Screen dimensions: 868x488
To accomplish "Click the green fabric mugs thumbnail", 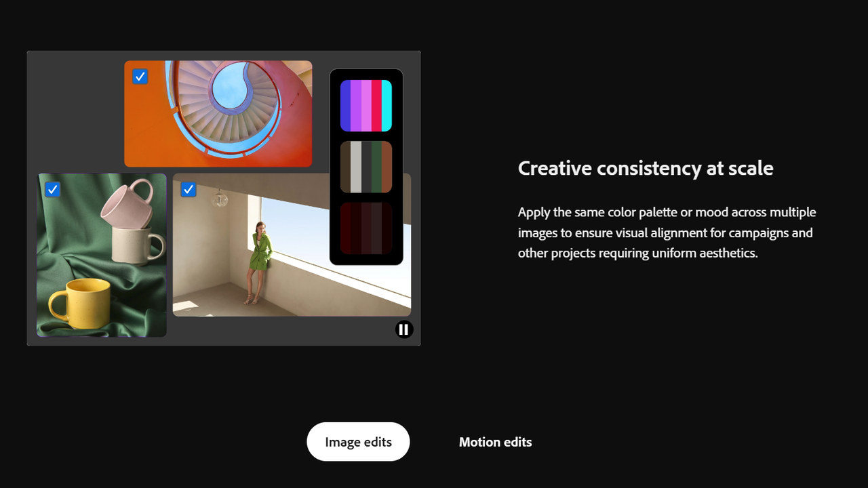I will 102,255.
